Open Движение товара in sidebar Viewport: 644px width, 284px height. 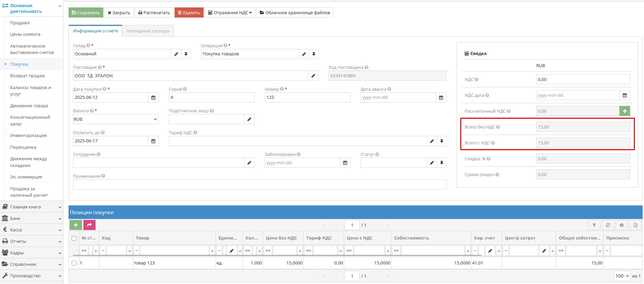(x=29, y=106)
